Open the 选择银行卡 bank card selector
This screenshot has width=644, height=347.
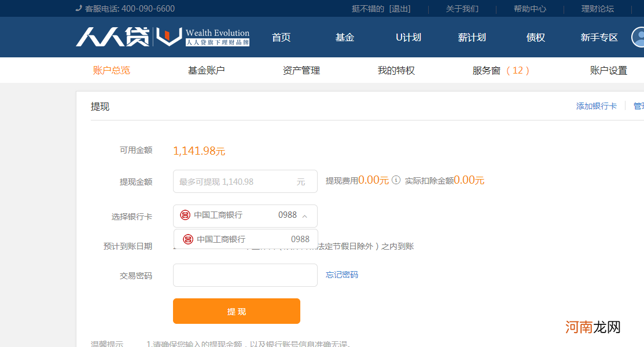click(x=245, y=215)
